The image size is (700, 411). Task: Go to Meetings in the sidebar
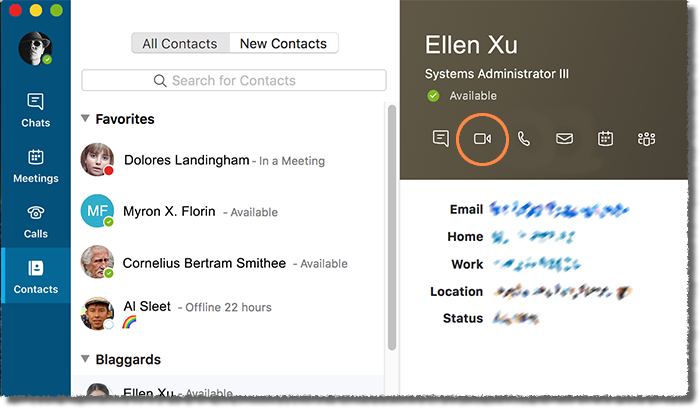[x=35, y=165]
